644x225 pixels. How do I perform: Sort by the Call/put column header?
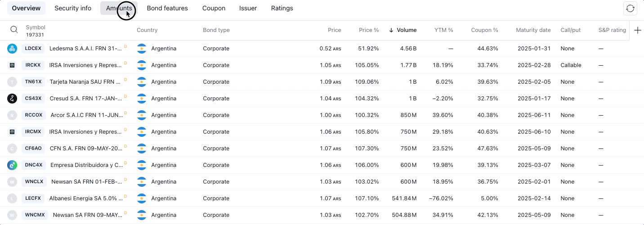[571, 30]
